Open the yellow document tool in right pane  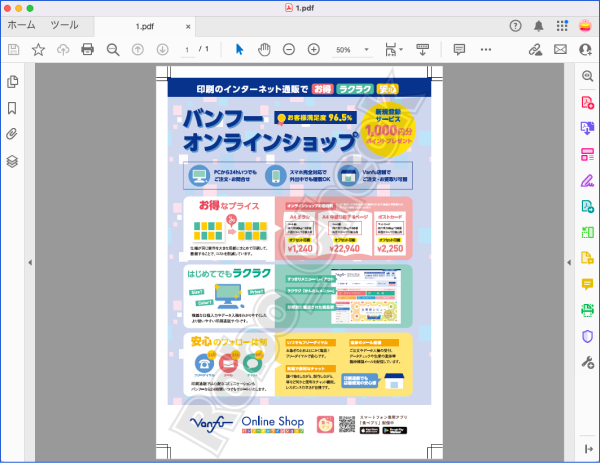(x=587, y=258)
